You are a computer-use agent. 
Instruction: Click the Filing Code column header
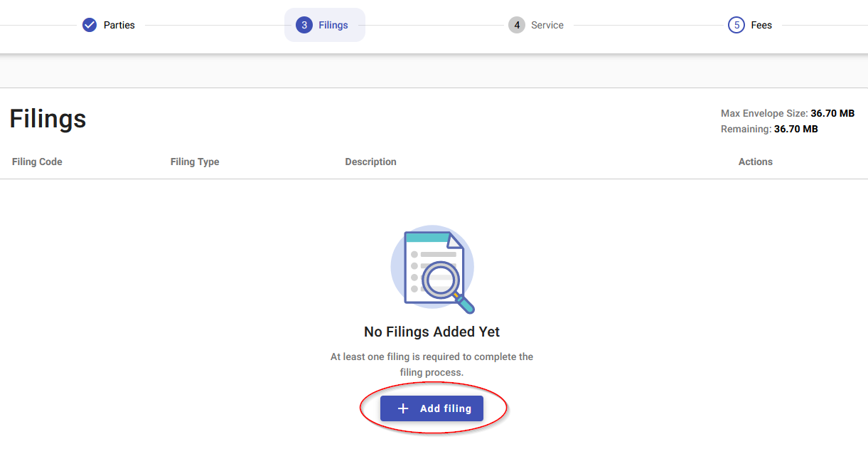pos(37,162)
